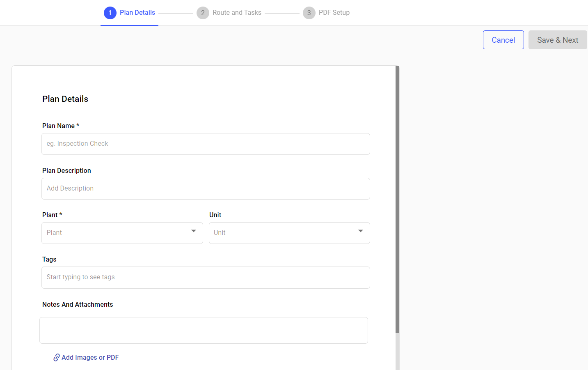
Task: Go to the Route and Tasks step
Action: [237, 13]
